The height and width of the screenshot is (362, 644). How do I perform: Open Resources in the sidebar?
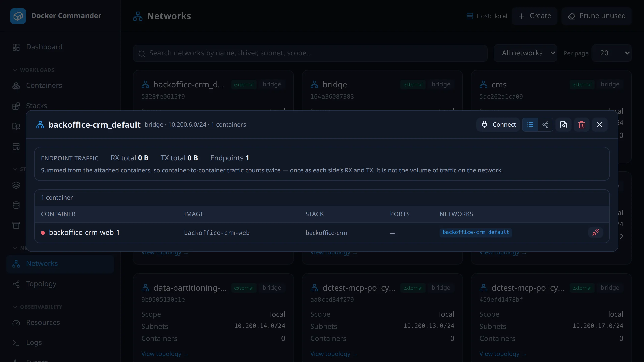click(x=60, y=323)
